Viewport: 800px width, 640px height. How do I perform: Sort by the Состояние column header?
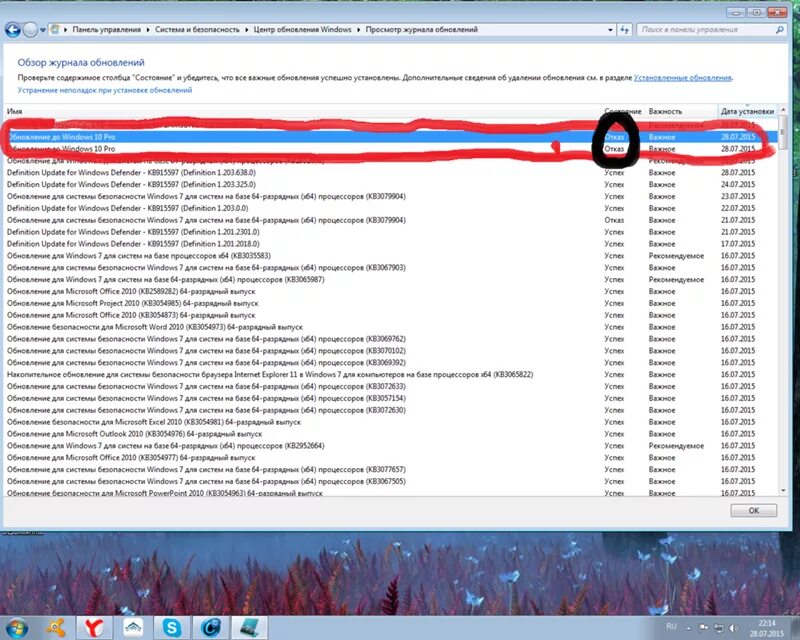click(x=623, y=111)
